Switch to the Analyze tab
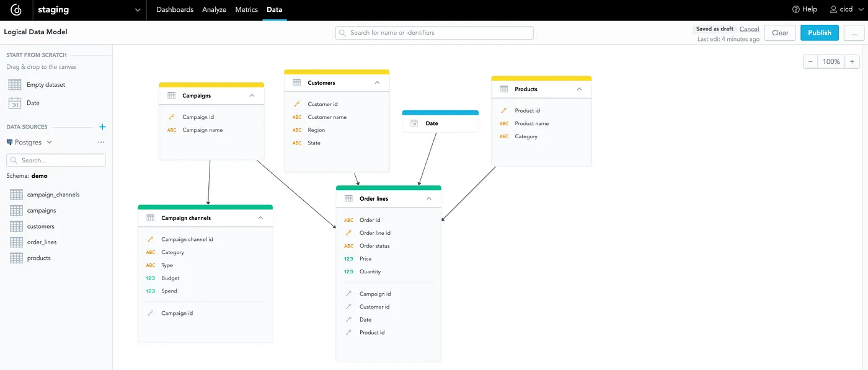Image resolution: width=868 pixels, height=370 pixels. pos(214,9)
